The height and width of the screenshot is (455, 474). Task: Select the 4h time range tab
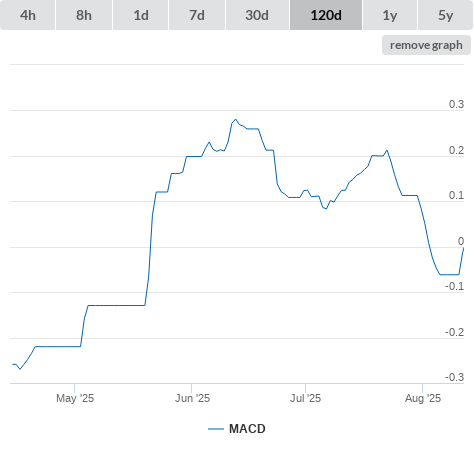coord(28,15)
